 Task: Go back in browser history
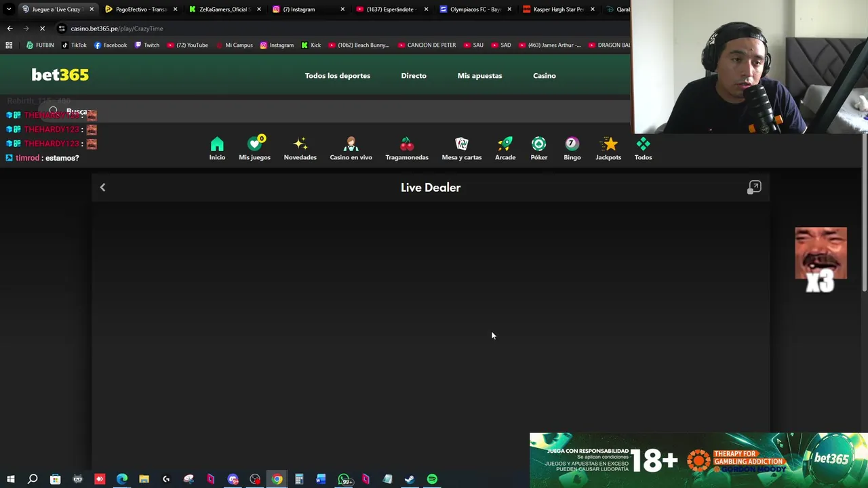pyautogui.click(x=9, y=28)
